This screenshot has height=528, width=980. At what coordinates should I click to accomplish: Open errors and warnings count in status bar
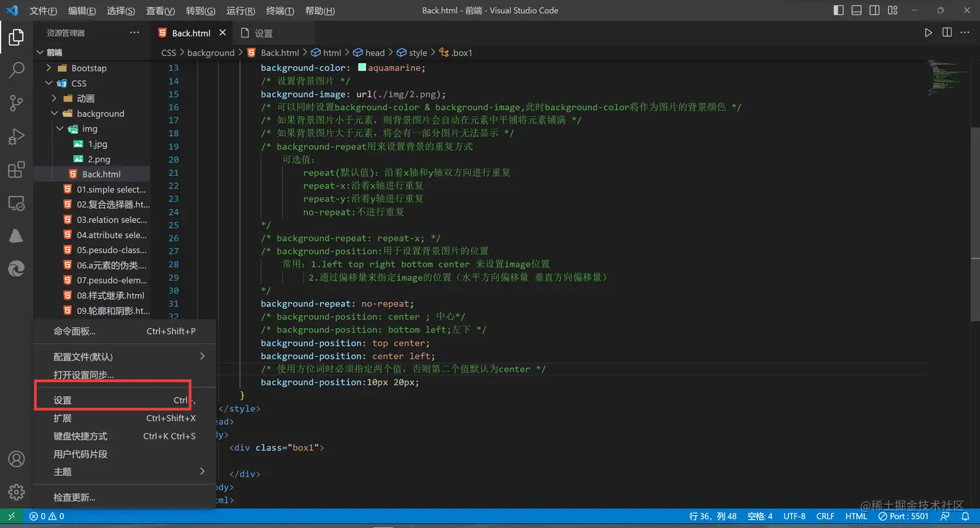coord(47,516)
